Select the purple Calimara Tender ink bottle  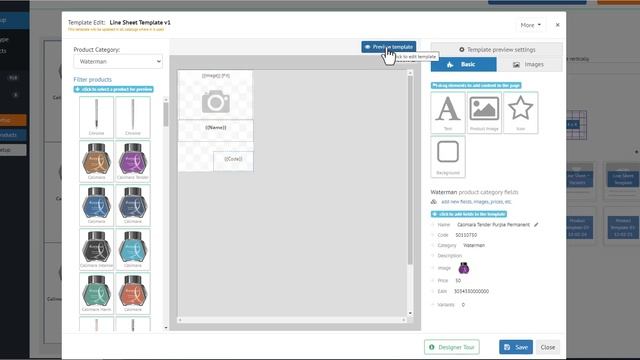pyautogui.click(x=133, y=161)
